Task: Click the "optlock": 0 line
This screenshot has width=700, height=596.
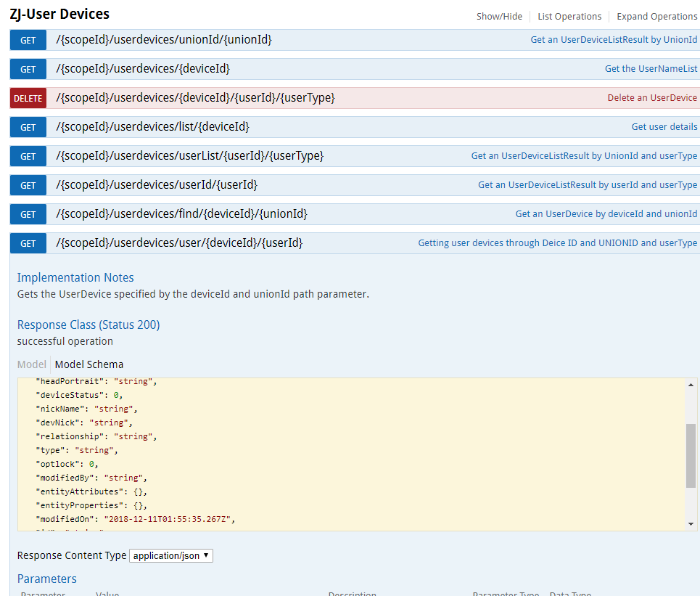Action: pyautogui.click(x=67, y=464)
